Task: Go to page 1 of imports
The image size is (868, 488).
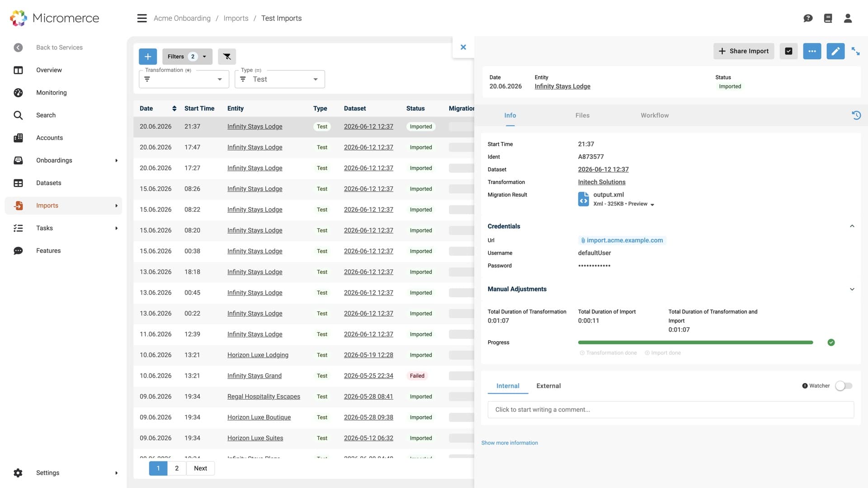Action: pos(158,468)
